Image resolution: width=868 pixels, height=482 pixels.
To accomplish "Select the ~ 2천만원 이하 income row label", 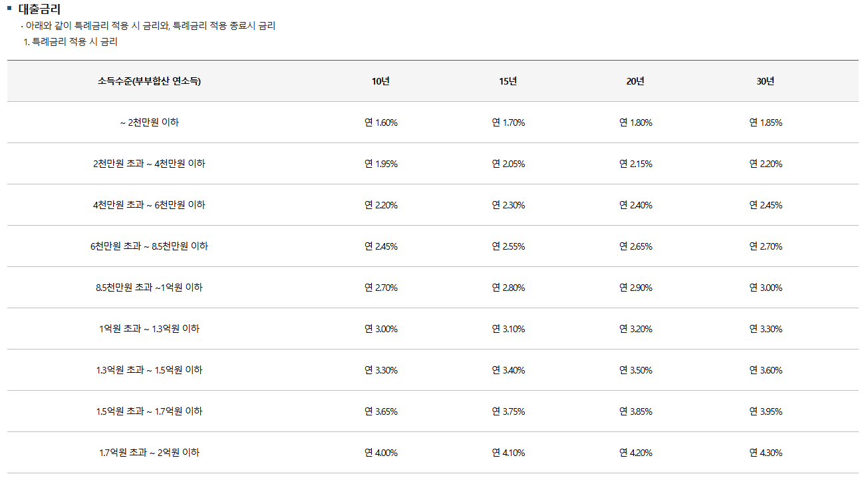I will (149, 122).
